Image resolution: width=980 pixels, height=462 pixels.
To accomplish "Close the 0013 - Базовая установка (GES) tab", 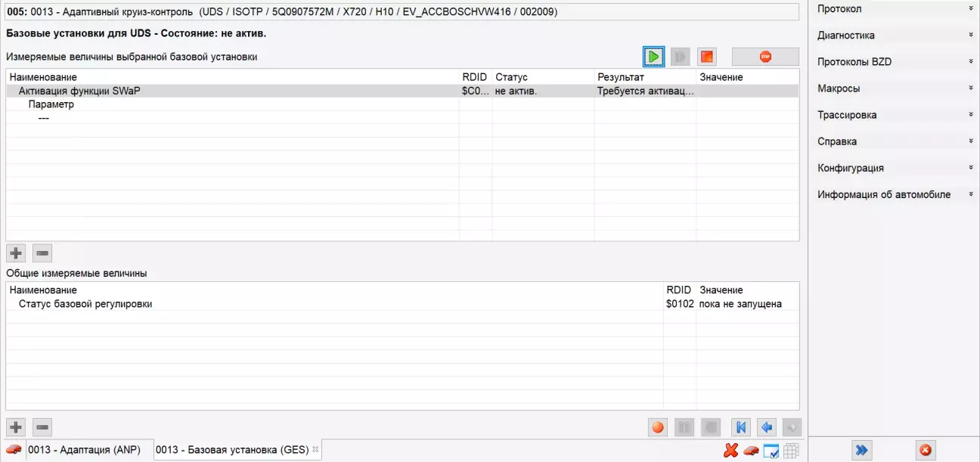I will (316, 449).
